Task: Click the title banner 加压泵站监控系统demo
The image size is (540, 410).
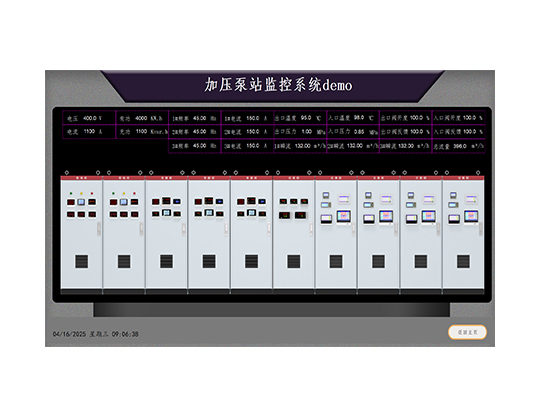Action: point(278,85)
